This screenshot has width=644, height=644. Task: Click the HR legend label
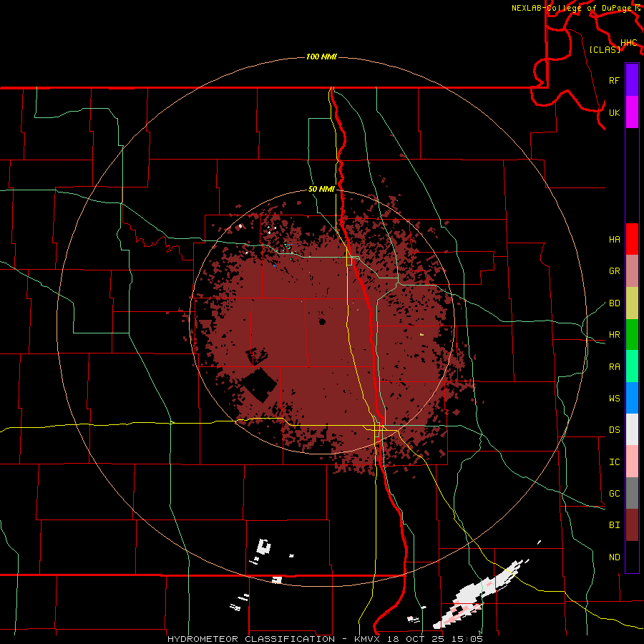click(614, 335)
